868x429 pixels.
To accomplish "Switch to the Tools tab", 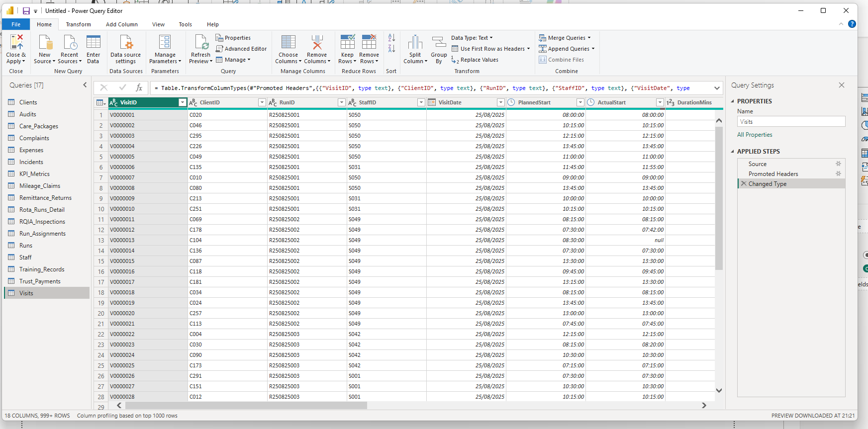I will click(186, 24).
